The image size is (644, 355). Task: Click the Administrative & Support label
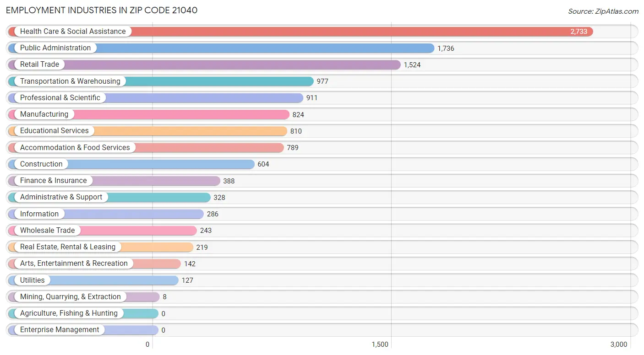click(61, 197)
